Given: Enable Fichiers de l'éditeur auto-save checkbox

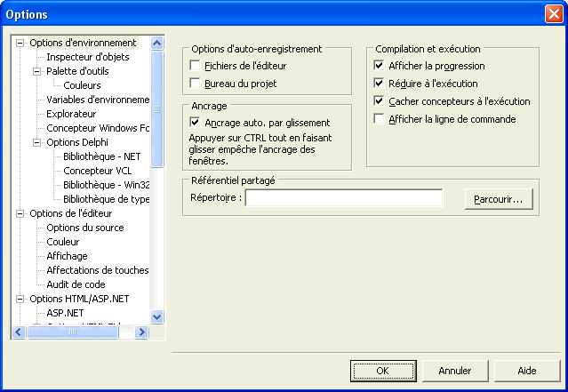Looking at the screenshot, I should pos(196,66).
